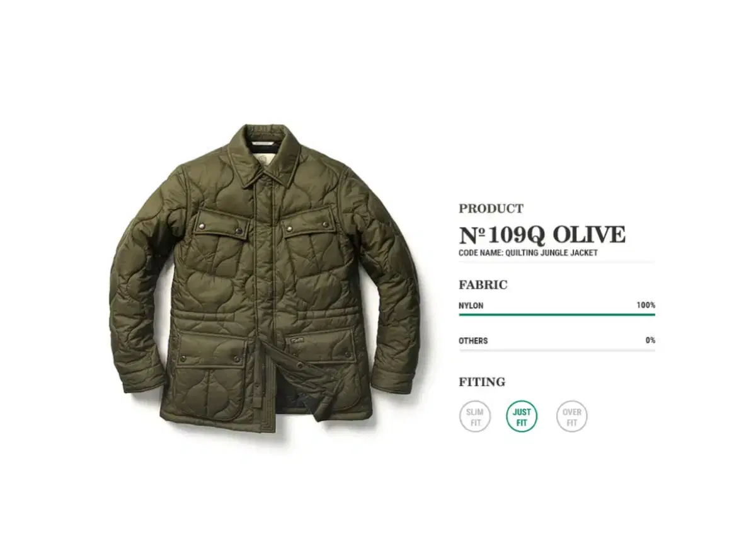Click the green Nylon percentage bar
The height and width of the screenshot is (539, 756).
[557, 315]
